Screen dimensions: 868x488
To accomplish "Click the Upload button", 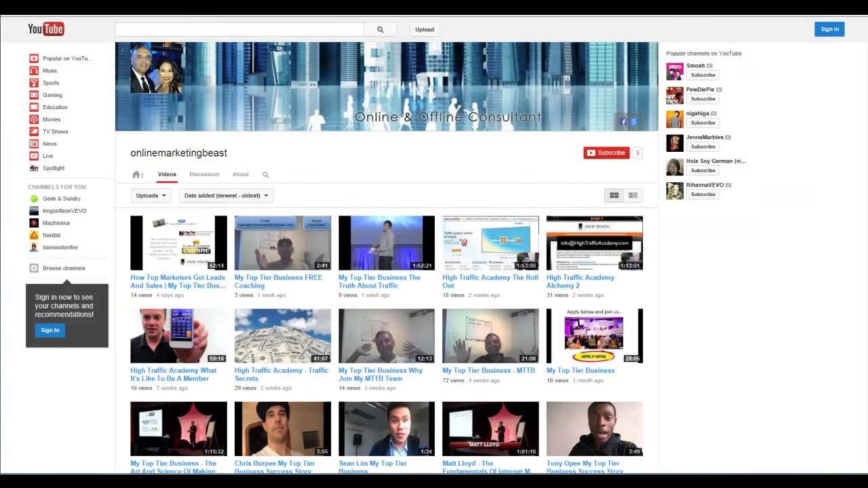I will coord(425,29).
